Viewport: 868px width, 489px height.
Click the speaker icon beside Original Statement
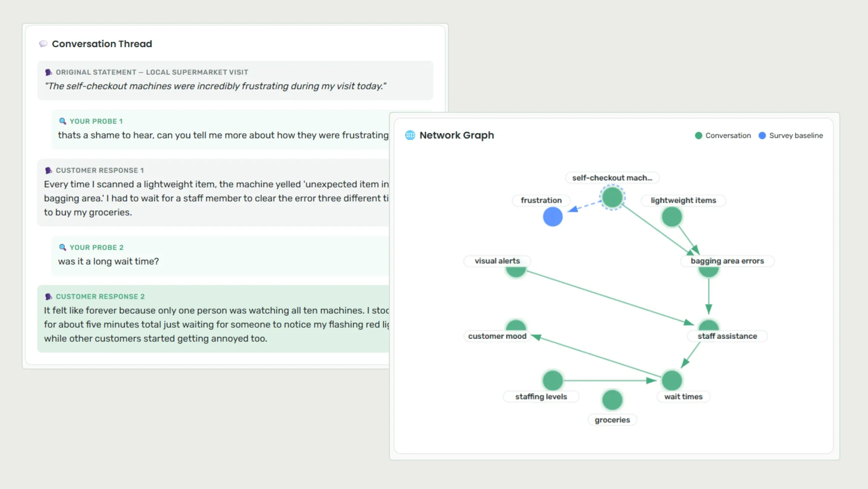(48, 72)
